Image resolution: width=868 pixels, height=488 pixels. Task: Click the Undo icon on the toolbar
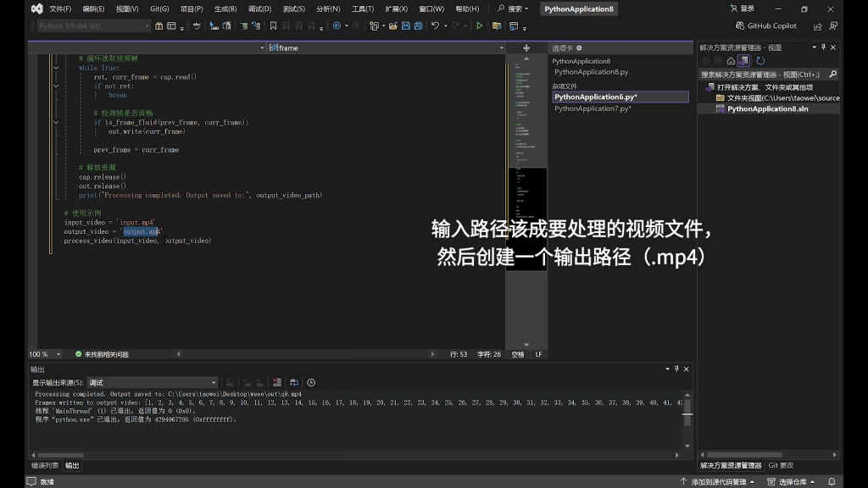[435, 26]
